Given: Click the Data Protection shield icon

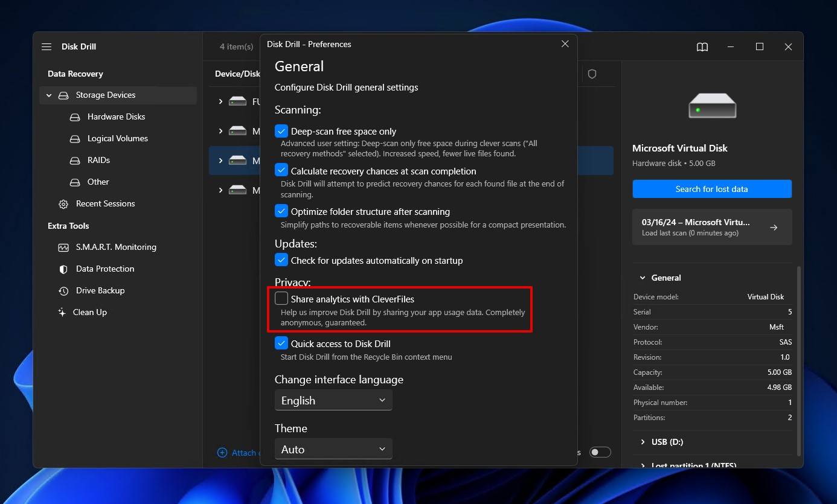Looking at the screenshot, I should (x=63, y=269).
